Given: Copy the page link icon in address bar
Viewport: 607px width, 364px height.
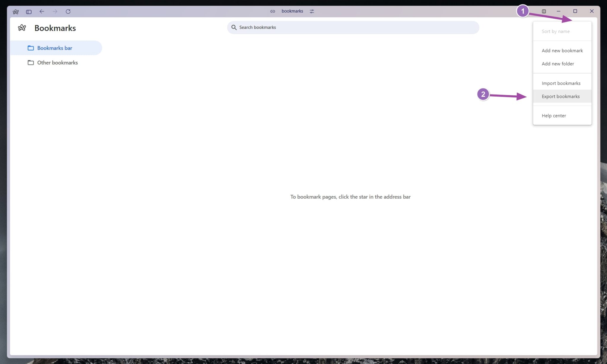Looking at the screenshot, I should click(x=272, y=11).
